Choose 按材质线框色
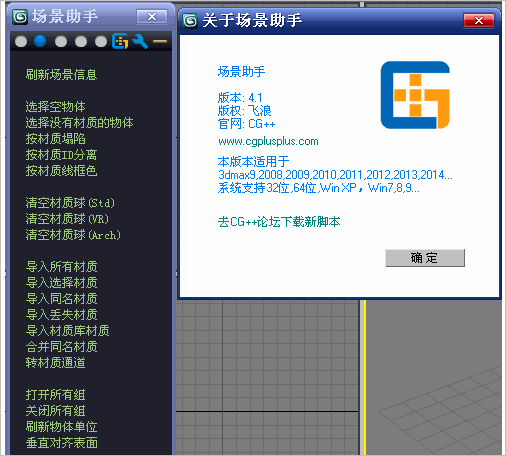The image size is (506, 456). (61, 171)
